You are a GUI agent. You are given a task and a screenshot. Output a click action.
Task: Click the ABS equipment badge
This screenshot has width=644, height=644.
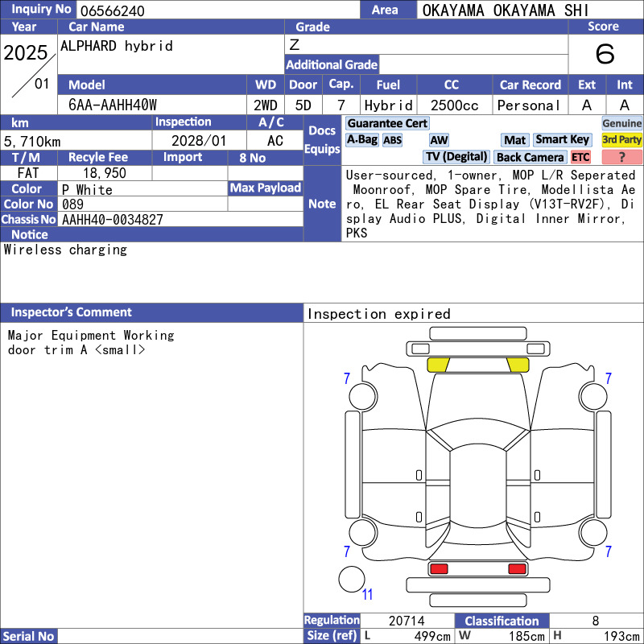[x=392, y=140]
